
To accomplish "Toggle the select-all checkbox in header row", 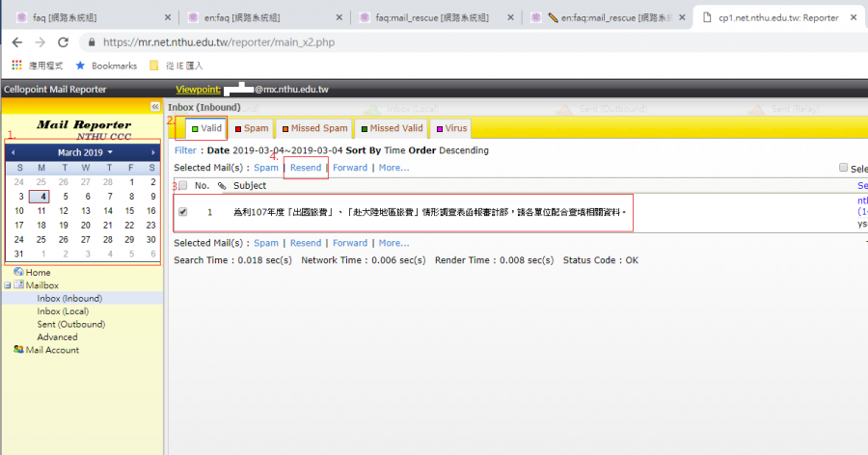I will coord(183,186).
